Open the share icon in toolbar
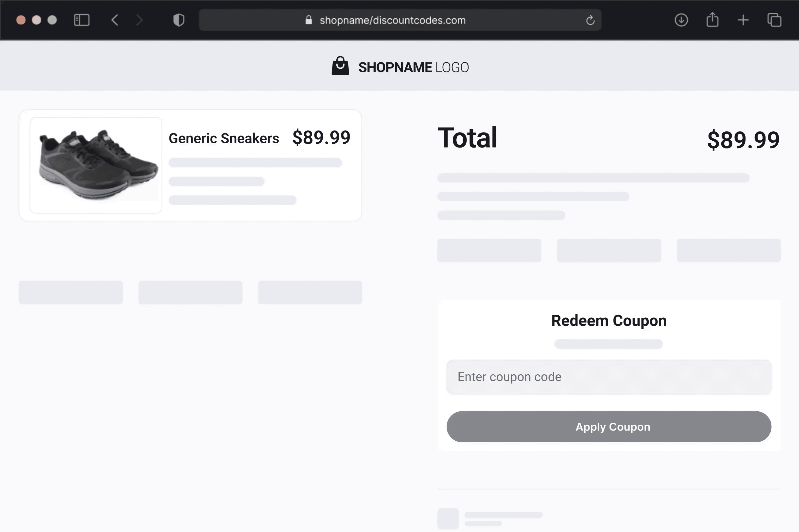 coord(712,19)
